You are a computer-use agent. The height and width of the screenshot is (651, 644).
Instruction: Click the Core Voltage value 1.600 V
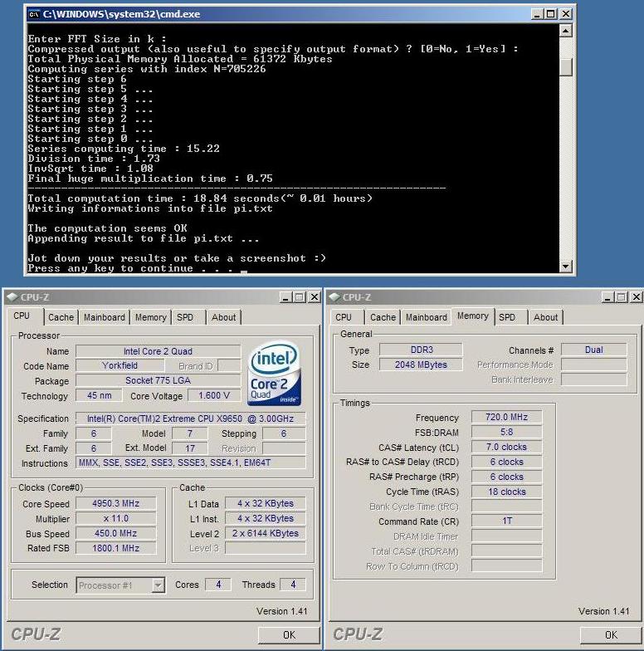point(214,395)
